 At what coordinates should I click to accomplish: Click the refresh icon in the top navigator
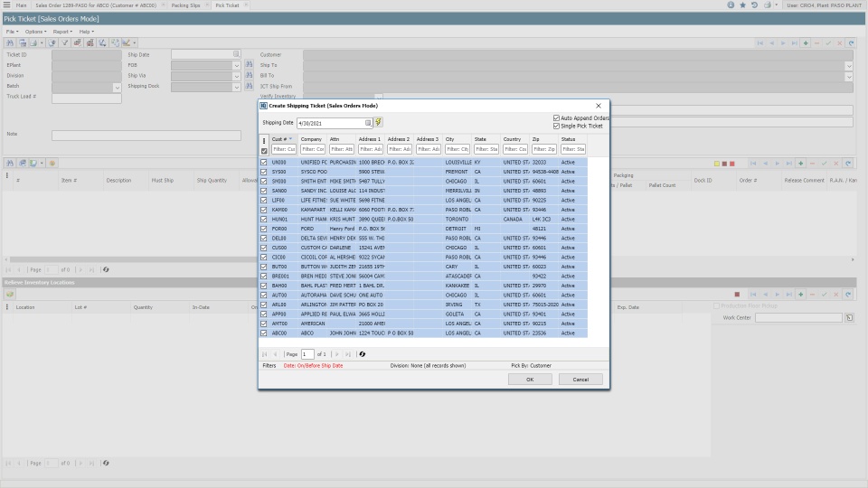(x=852, y=43)
